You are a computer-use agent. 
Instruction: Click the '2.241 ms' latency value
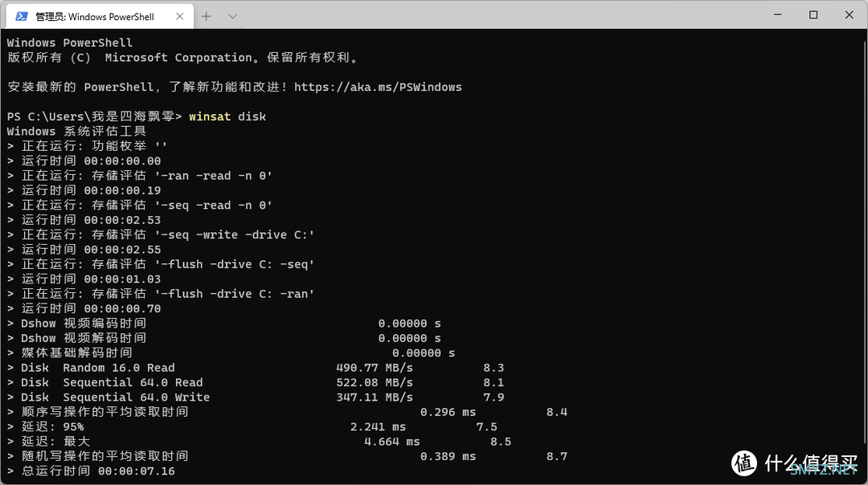point(378,427)
